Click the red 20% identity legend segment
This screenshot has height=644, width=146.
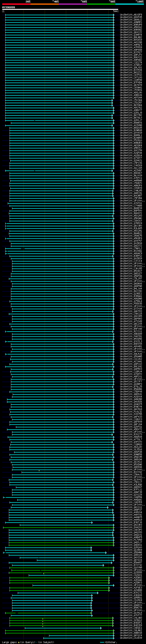[16, 4]
